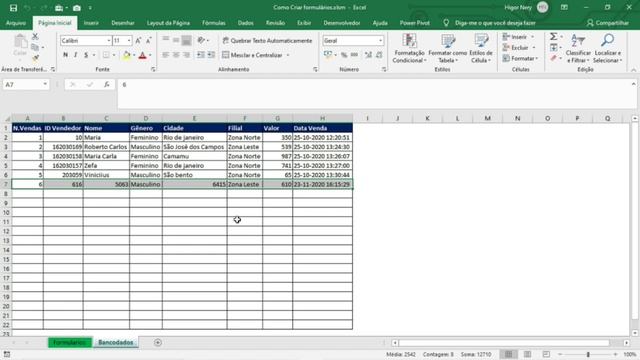Open Formatação Condicional menu
This screenshot has height=360, width=640.
[x=409, y=49]
